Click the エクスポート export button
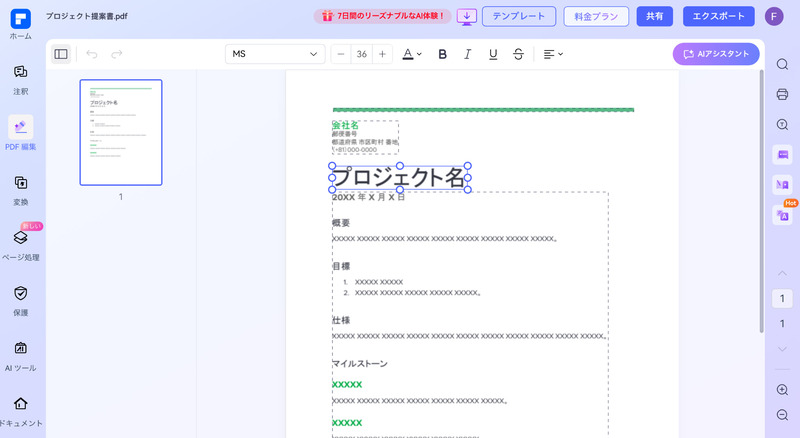This screenshot has height=438, width=800. pos(718,16)
